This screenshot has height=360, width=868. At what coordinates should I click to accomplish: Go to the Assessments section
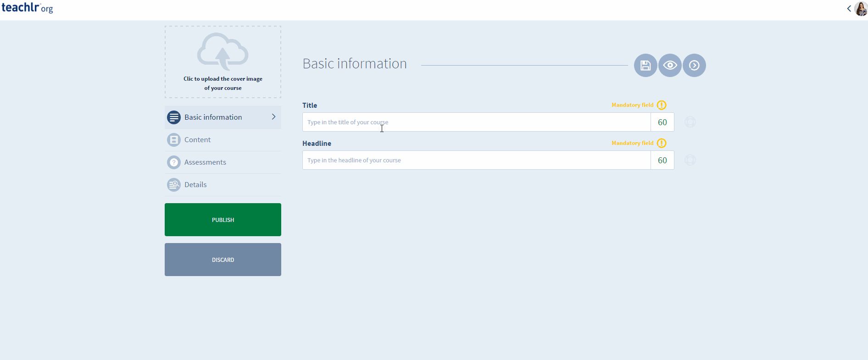(x=205, y=162)
